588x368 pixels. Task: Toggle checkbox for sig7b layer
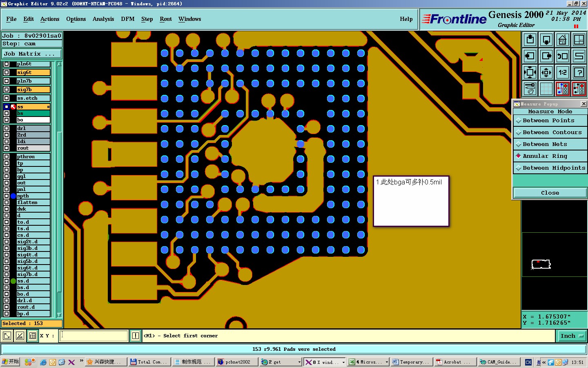7,90
